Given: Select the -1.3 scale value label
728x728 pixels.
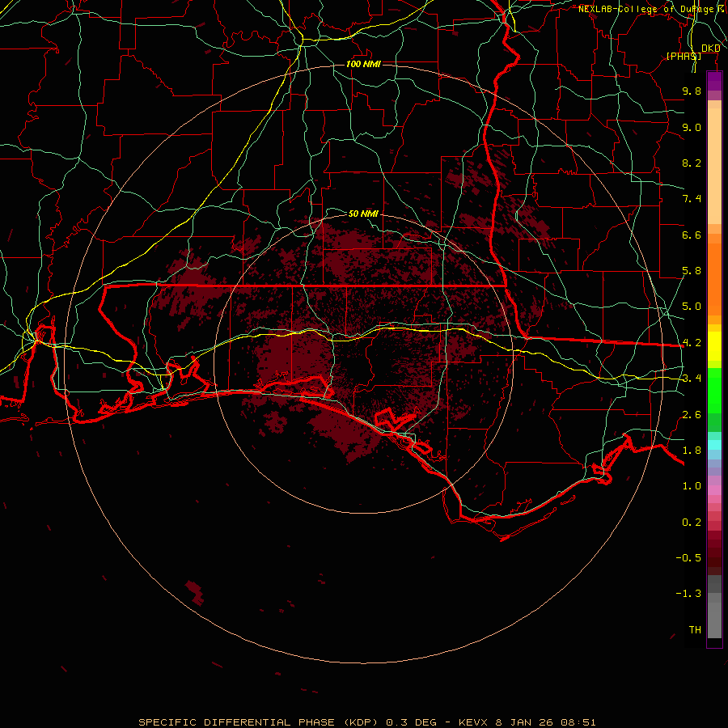Looking at the screenshot, I should click(688, 594).
